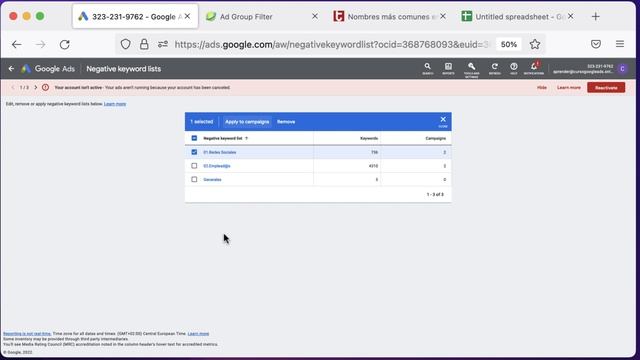Click Learn more link after time zone text

coord(198,333)
